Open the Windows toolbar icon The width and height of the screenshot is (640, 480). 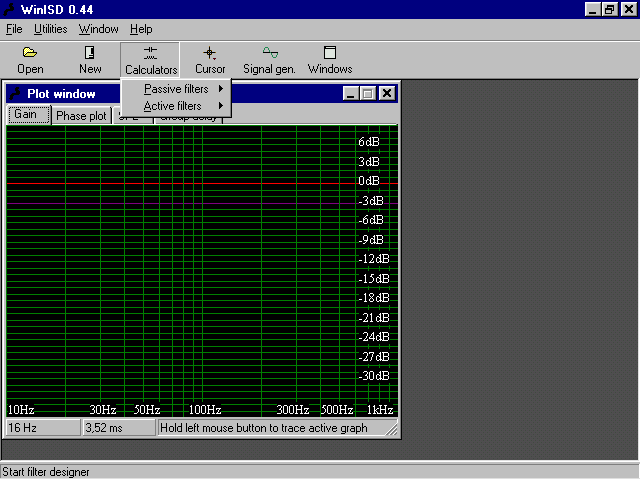[329, 53]
